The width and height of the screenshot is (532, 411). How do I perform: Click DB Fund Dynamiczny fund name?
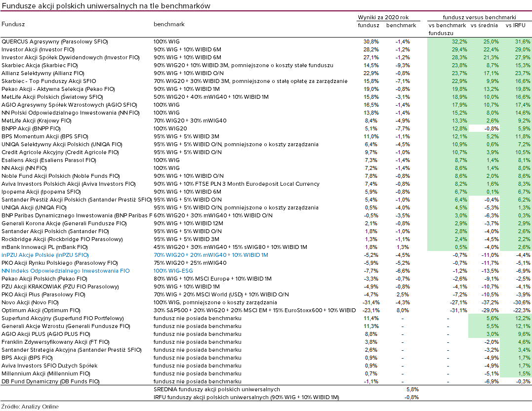[x=50, y=381]
